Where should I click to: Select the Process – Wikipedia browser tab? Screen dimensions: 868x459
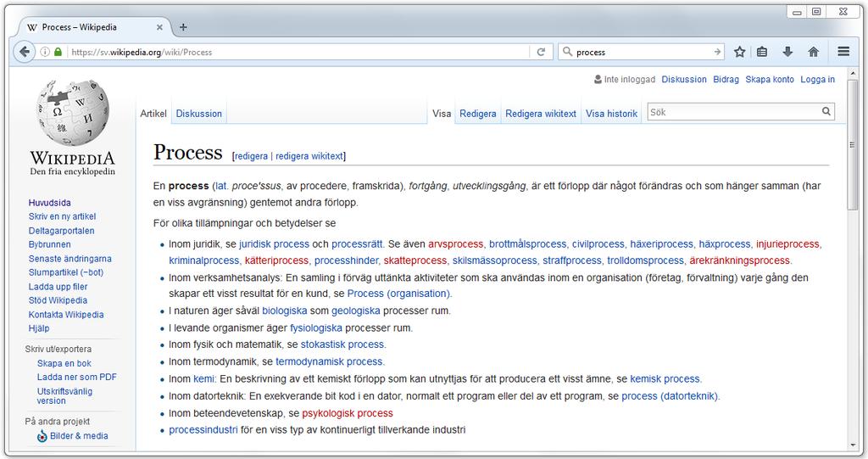[92, 27]
